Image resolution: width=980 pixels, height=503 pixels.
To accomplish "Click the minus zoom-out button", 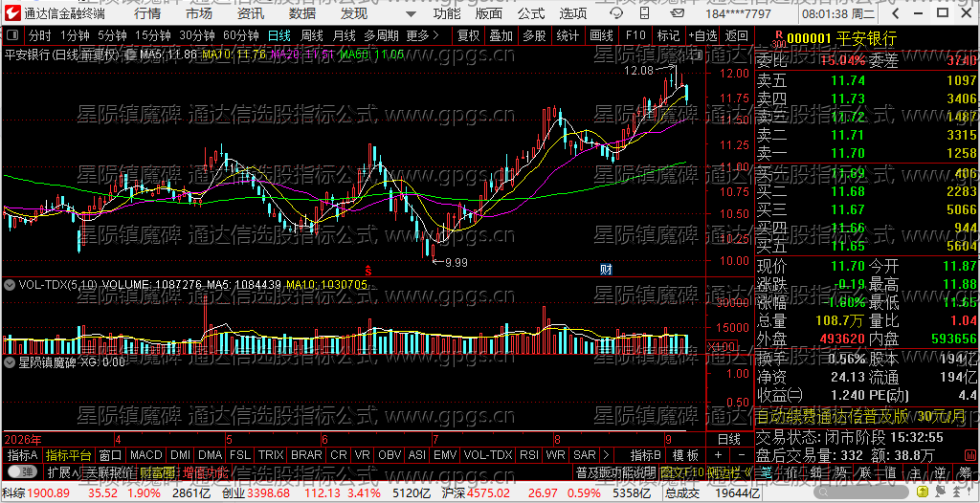I will click(x=742, y=455).
